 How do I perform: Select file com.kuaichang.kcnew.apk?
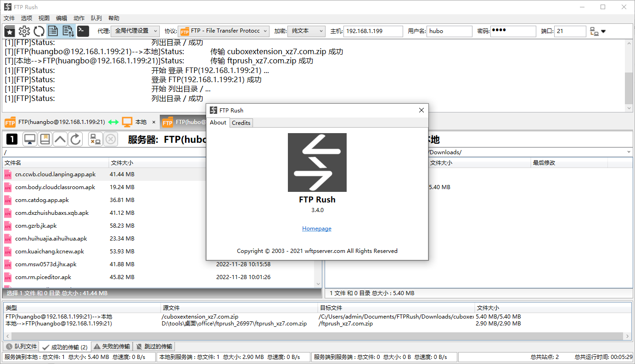click(50, 252)
